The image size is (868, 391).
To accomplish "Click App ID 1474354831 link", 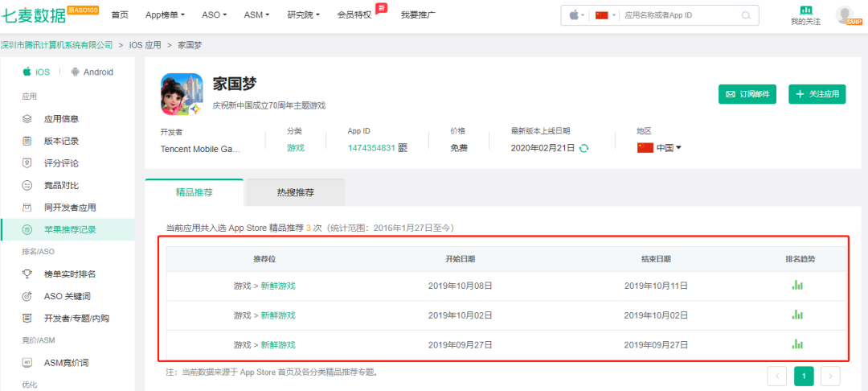I will (371, 148).
